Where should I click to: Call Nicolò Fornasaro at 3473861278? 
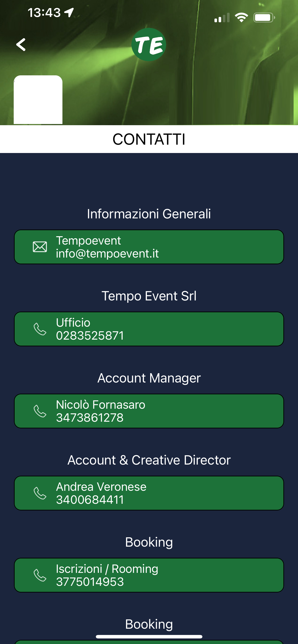pos(149,411)
